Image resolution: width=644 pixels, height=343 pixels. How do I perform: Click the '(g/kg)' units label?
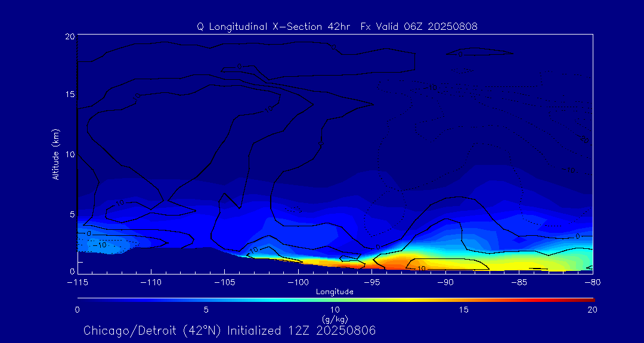tap(335, 319)
